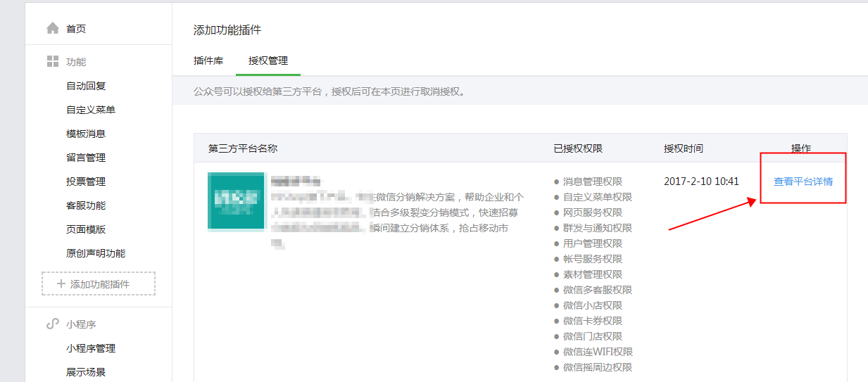Open 自动回复 menu item
The width and height of the screenshot is (868, 382).
click(86, 86)
